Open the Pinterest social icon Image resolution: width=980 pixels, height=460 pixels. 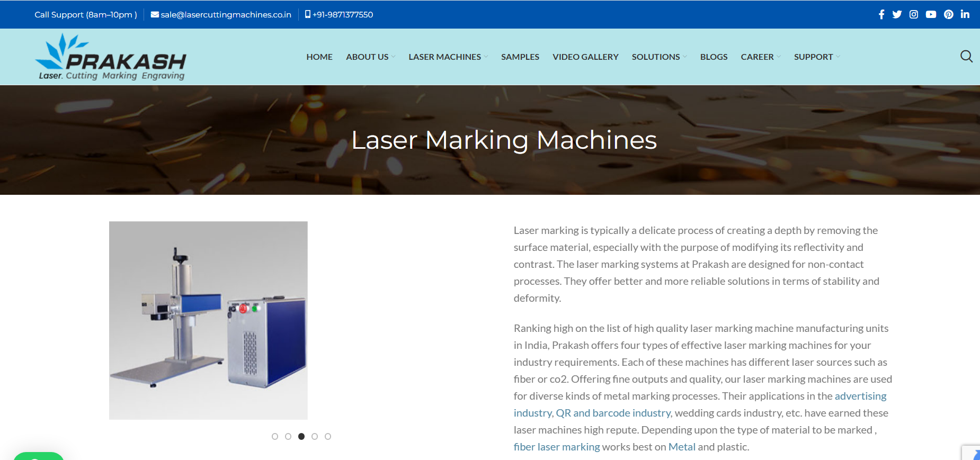949,14
